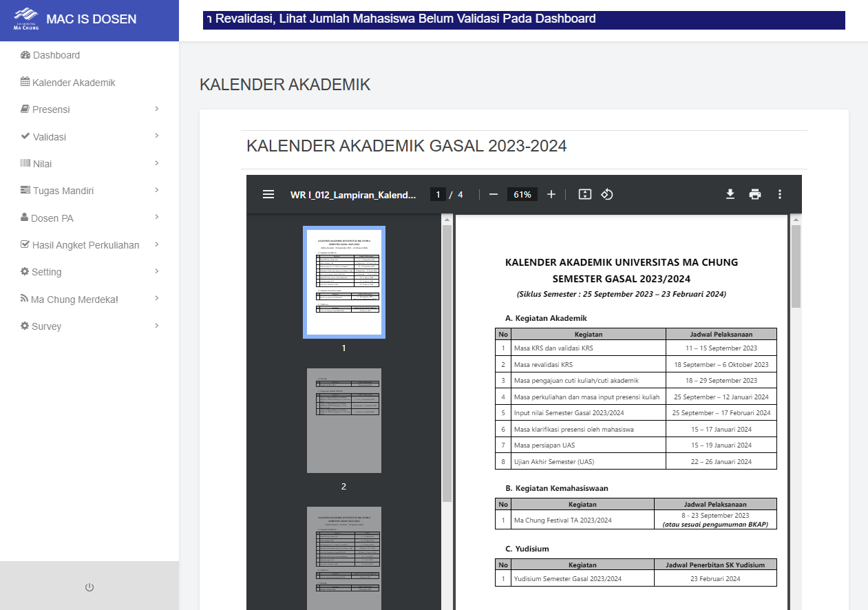Click MAC IS DOSEN header link
868x610 pixels.
(92, 19)
